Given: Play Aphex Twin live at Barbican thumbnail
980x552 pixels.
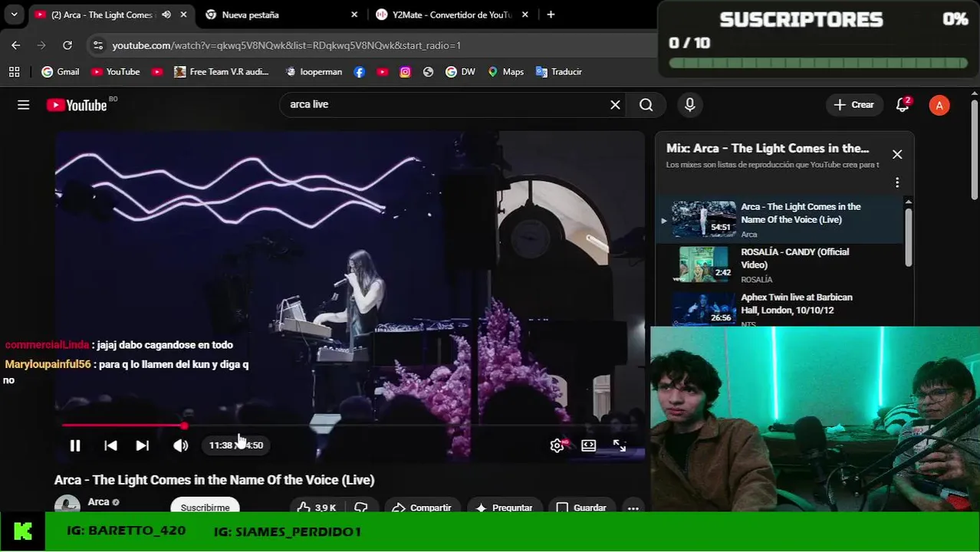Looking at the screenshot, I should pos(704,309).
